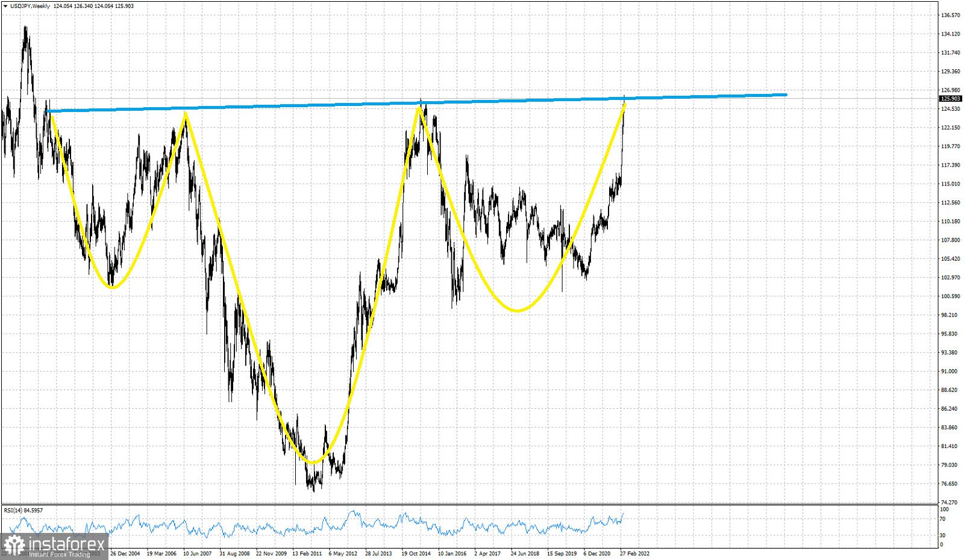Click the 19 Mar 2006 date label
This screenshot has width=964, height=560.
(161, 553)
